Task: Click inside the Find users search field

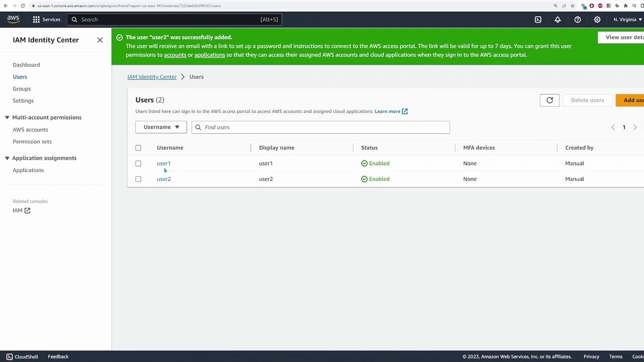Action: point(320,127)
